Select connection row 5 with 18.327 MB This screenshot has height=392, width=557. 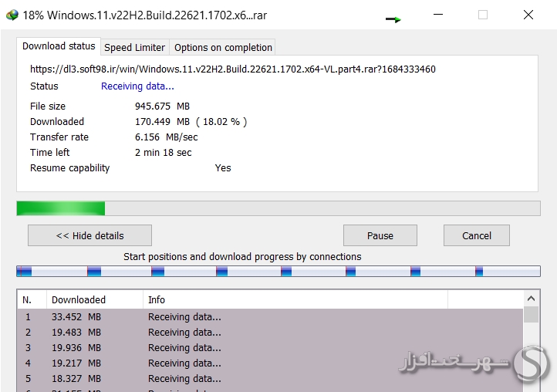point(270,378)
